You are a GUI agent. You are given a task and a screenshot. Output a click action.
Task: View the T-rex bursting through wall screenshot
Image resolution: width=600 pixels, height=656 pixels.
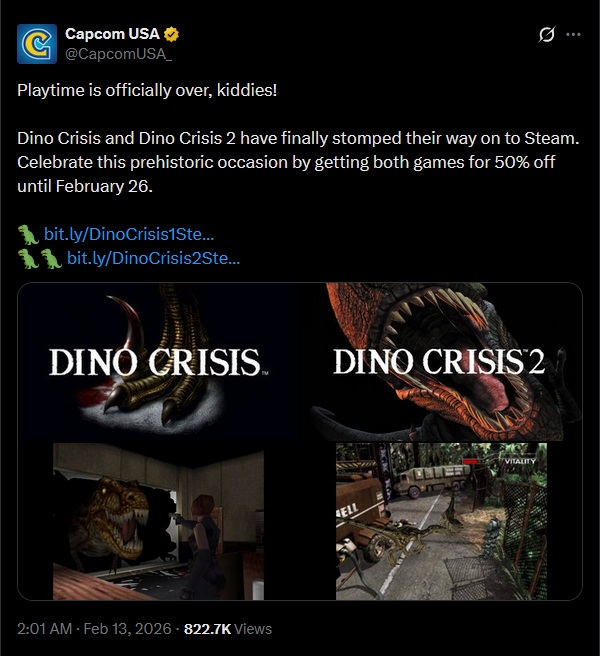[158, 521]
